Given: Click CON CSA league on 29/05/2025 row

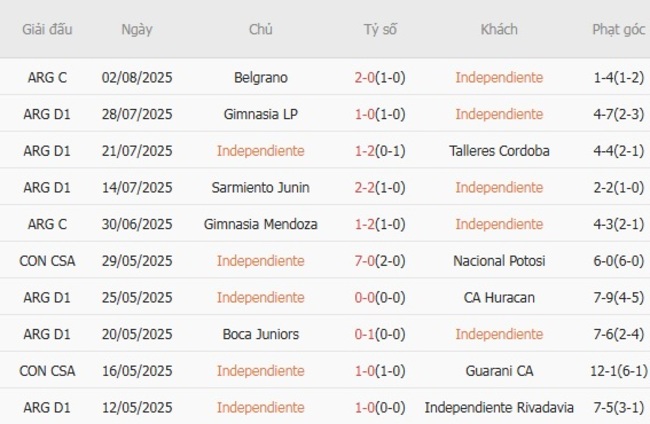Looking at the screenshot, I should 47,261.
